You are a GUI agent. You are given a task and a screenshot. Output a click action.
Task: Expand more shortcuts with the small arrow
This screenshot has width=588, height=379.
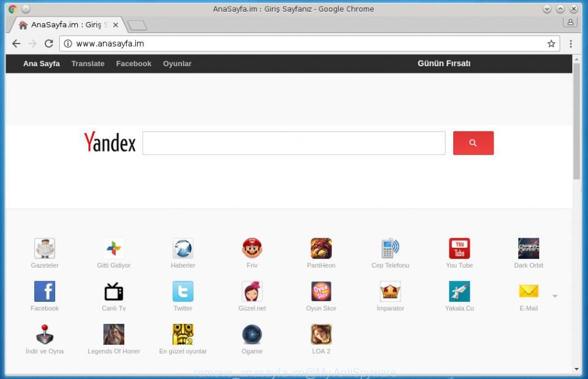[555, 296]
